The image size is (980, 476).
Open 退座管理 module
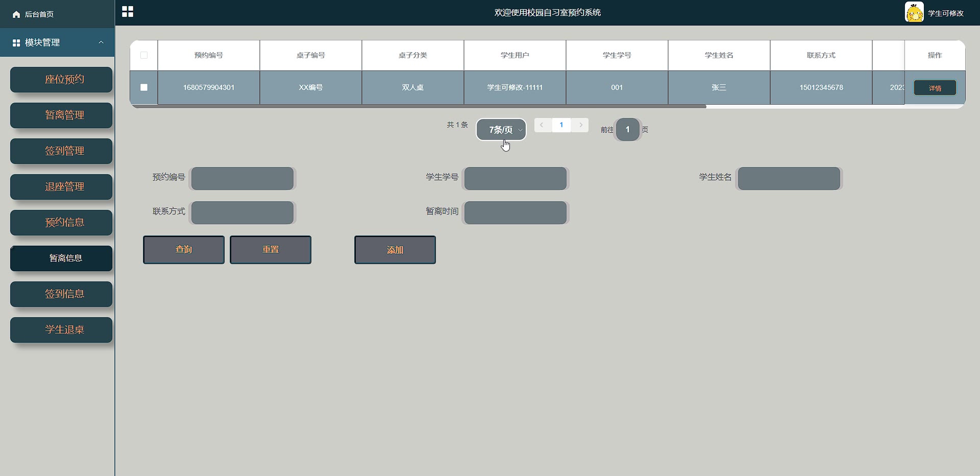click(x=61, y=187)
